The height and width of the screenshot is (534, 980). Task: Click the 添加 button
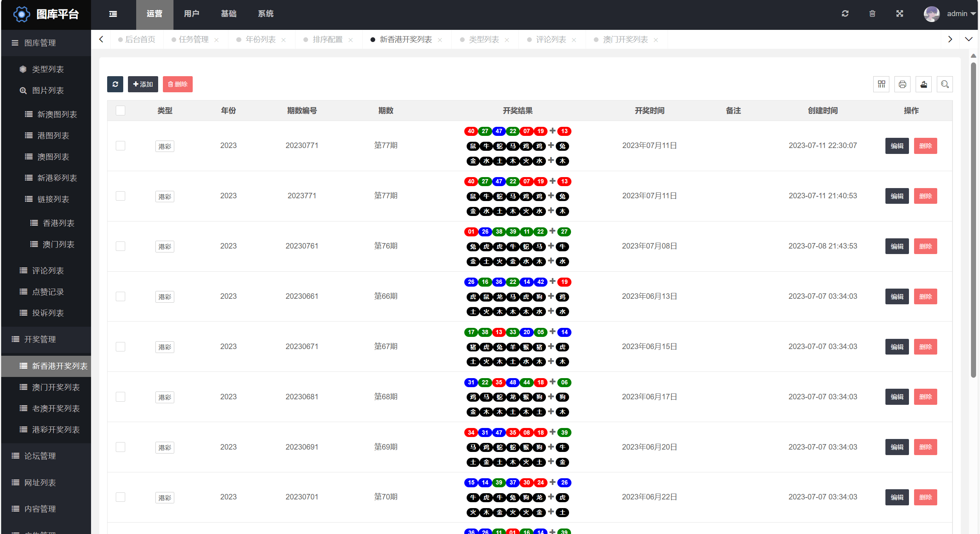click(x=143, y=84)
